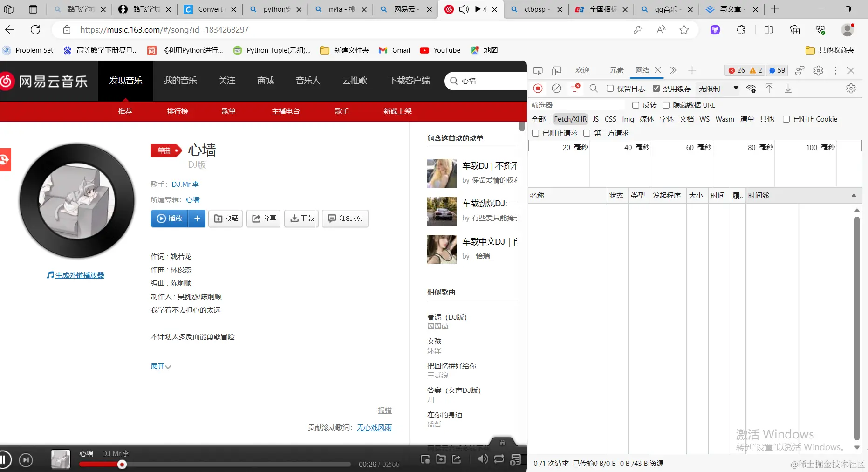Viewport: 868px width, 472px height.
Task: Check the 隐藏数据 URL checkbox
Action: coord(666,105)
